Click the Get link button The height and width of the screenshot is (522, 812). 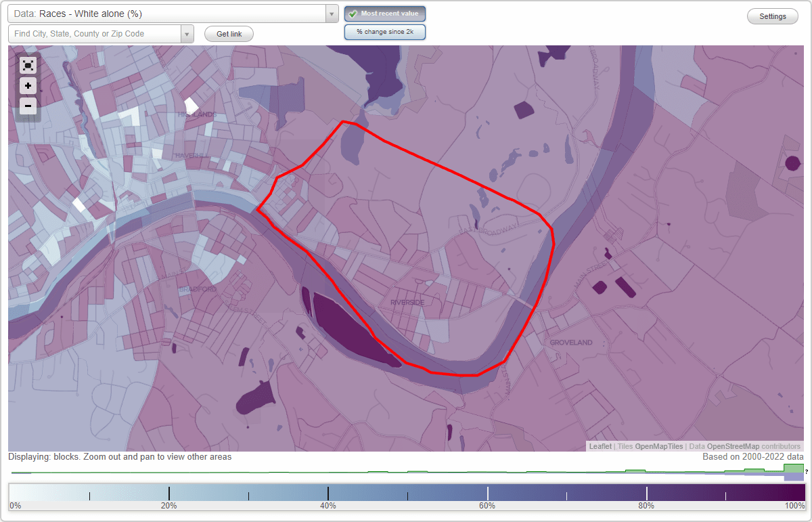point(228,33)
